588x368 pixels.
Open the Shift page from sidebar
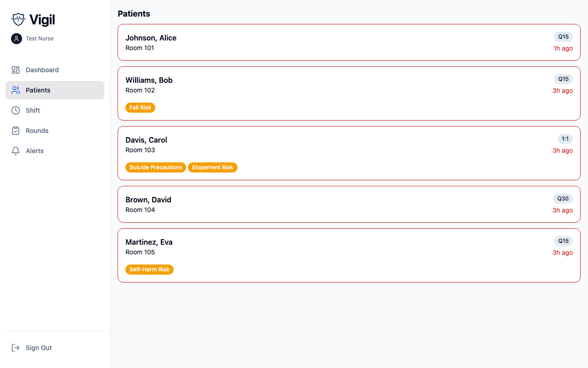pos(32,110)
